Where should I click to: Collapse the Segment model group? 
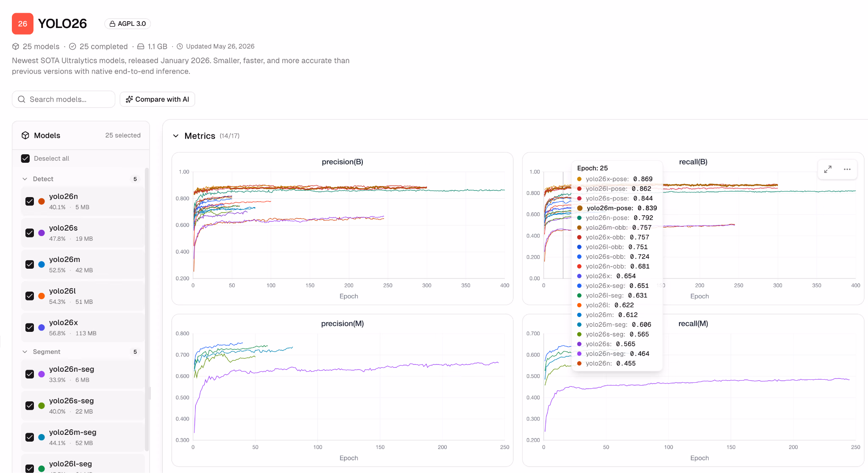(25, 352)
